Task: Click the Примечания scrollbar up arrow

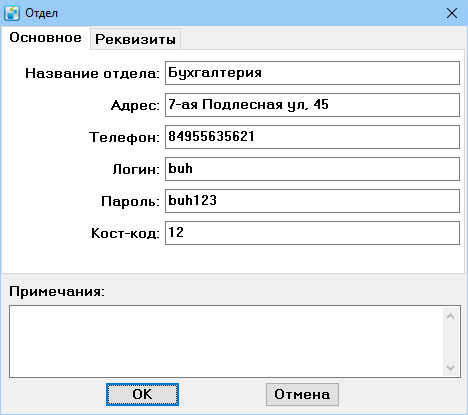Action: [450, 316]
